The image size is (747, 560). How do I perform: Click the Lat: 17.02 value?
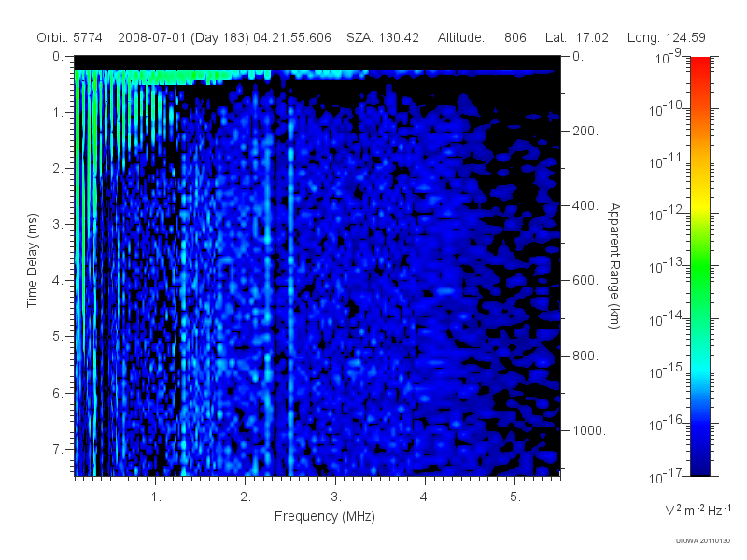tap(577, 37)
